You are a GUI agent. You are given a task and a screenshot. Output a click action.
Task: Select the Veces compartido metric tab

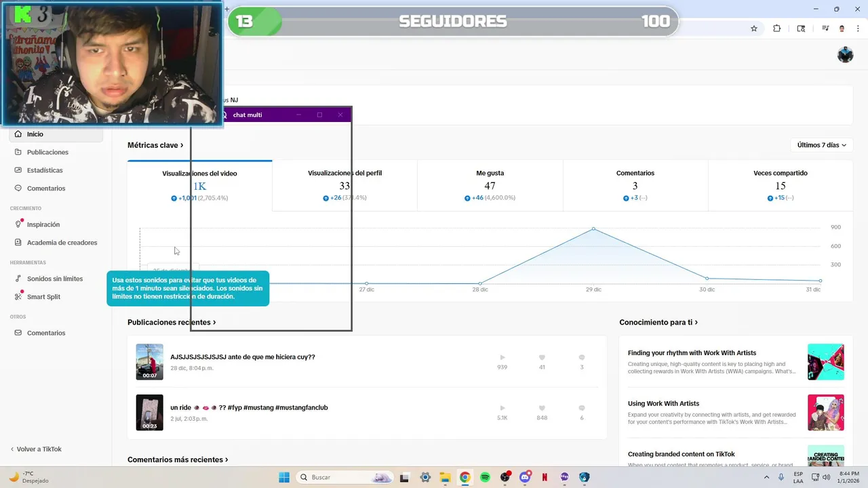(780, 186)
